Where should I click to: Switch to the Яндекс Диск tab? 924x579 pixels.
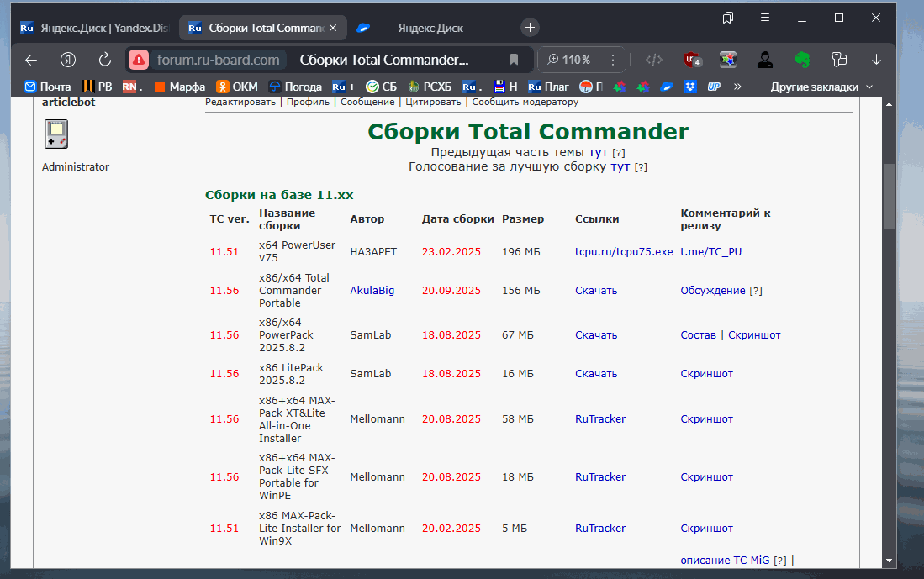pyautogui.click(x=430, y=28)
